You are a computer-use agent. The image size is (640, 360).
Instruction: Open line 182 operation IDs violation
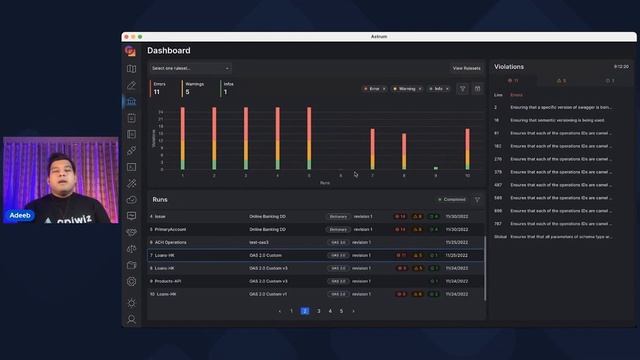561,146
